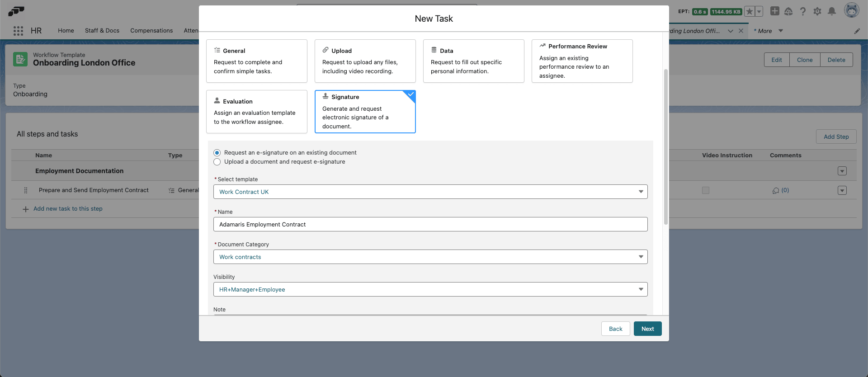Select Upload a document and request e-signature
868x377 pixels.
(x=217, y=162)
